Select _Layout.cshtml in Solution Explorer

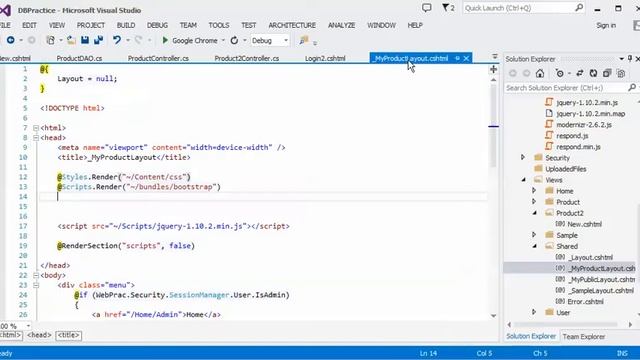coord(591,257)
